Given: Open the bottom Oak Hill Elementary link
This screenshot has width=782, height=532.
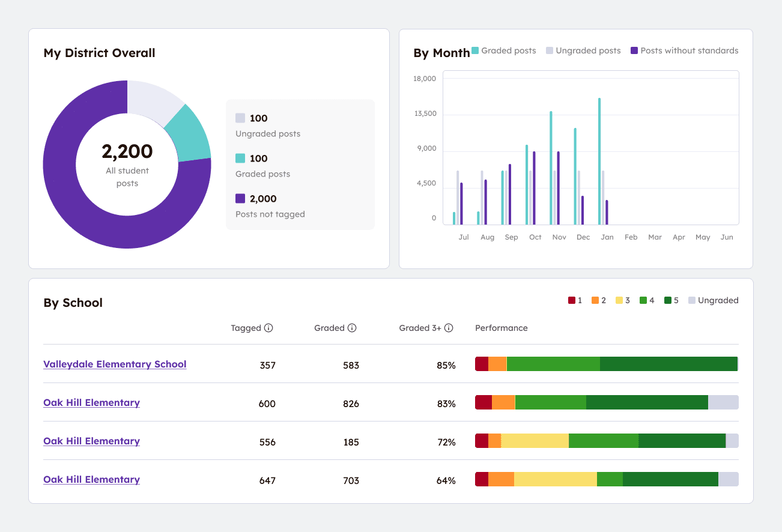Looking at the screenshot, I should (x=91, y=479).
